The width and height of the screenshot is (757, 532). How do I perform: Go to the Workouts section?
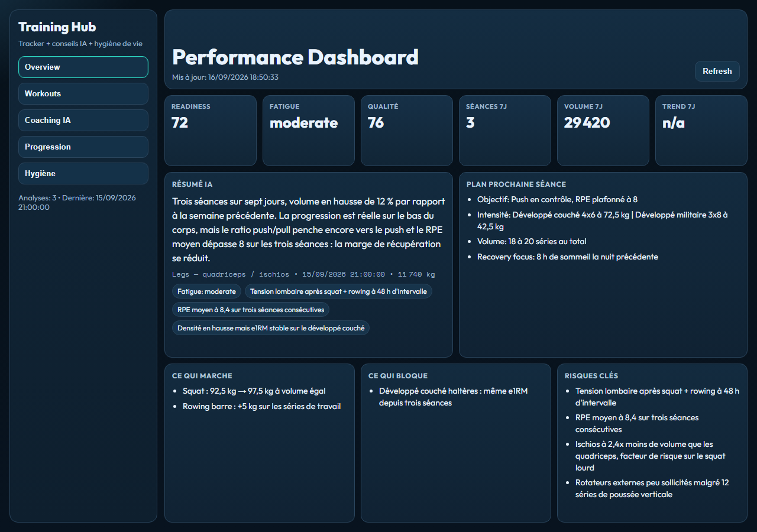pos(83,93)
